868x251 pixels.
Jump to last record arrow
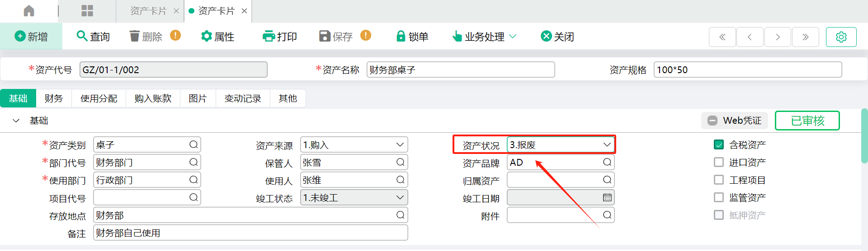click(x=805, y=37)
